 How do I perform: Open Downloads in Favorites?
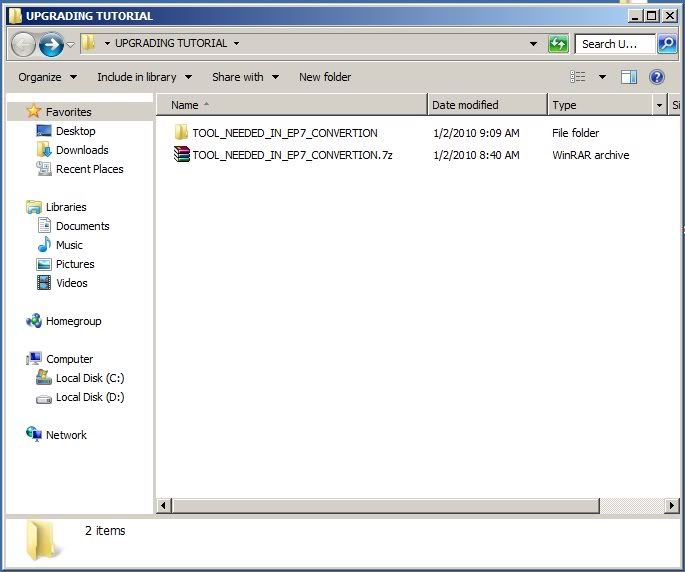(x=82, y=150)
